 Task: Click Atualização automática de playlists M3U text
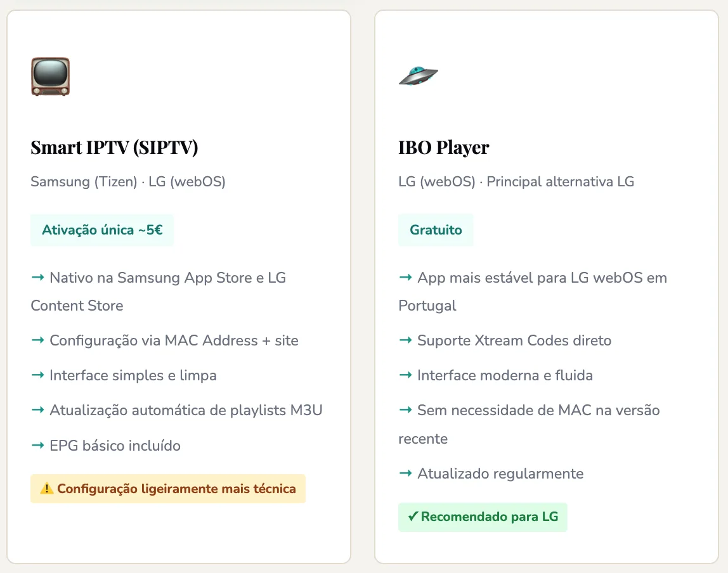[x=186, y=410]
